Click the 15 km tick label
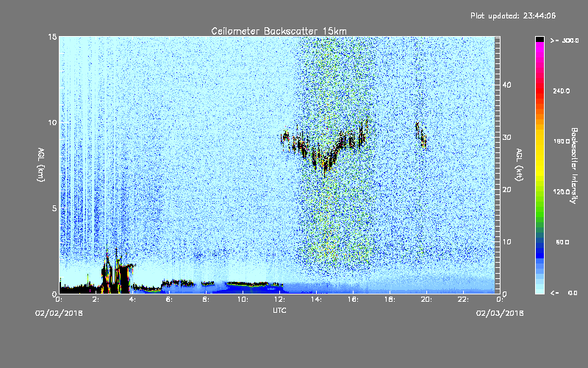 52,37
